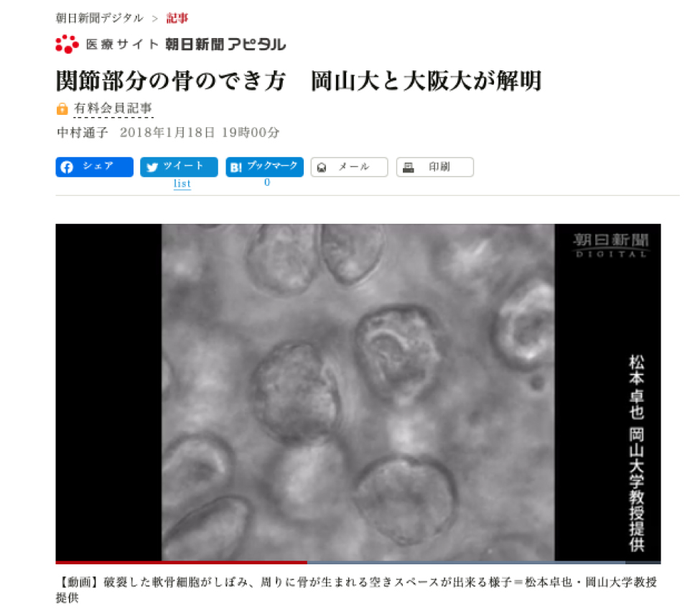Image resolution: width=685 pixels, height=616 pixels.
Task: Click the メール button
Action: tap(350, 167)
